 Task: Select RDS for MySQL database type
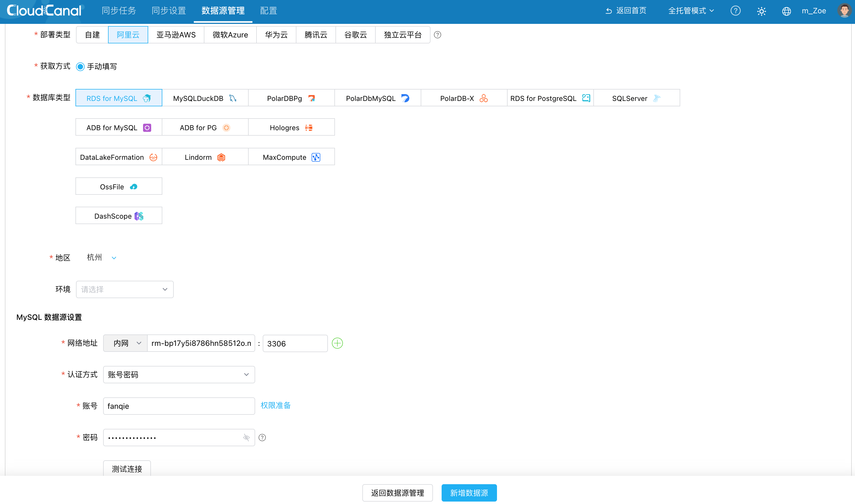[119, 98]
